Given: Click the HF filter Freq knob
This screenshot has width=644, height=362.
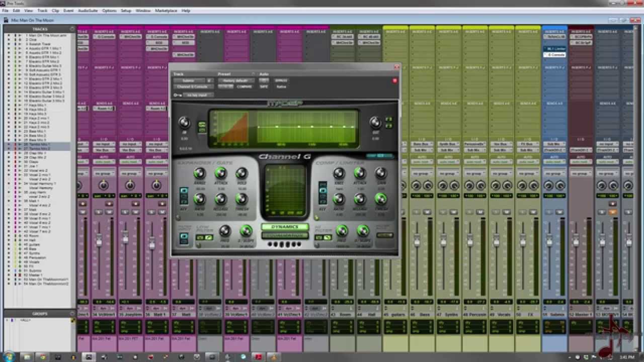Looking at the screenshot, I should point(342,231).
